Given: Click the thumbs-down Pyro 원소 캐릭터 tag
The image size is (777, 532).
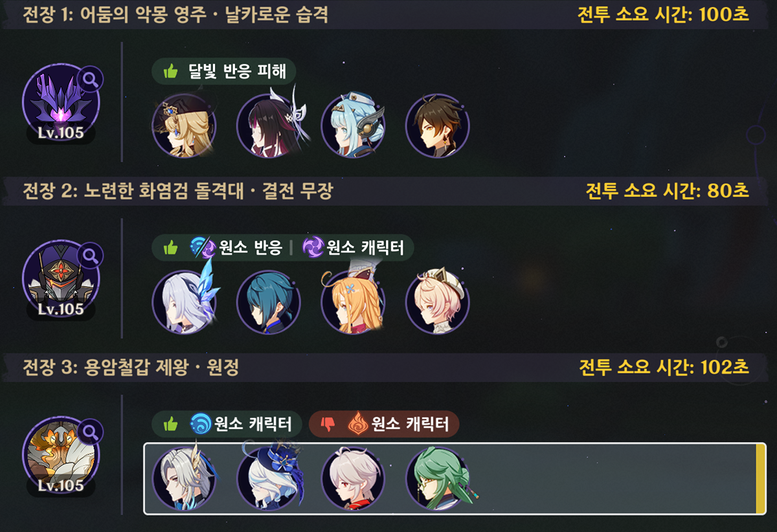Looking at the screenshot, I should coord(384,424).
